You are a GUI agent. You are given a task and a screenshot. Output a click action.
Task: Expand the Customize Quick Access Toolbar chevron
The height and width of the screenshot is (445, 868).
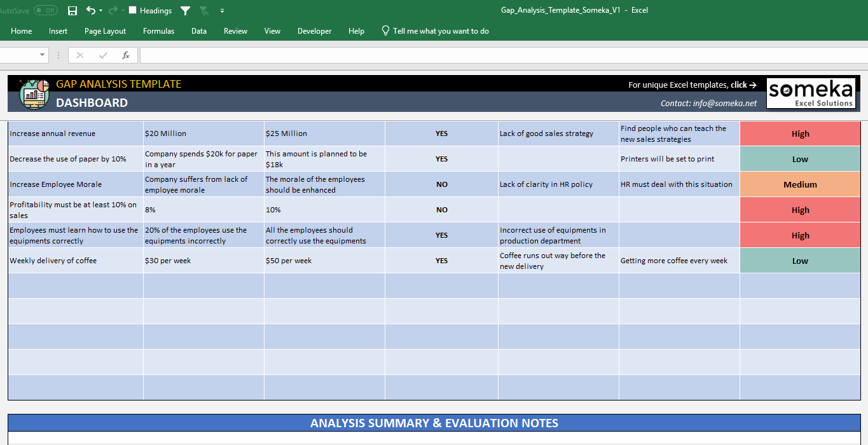pos(221,11)
